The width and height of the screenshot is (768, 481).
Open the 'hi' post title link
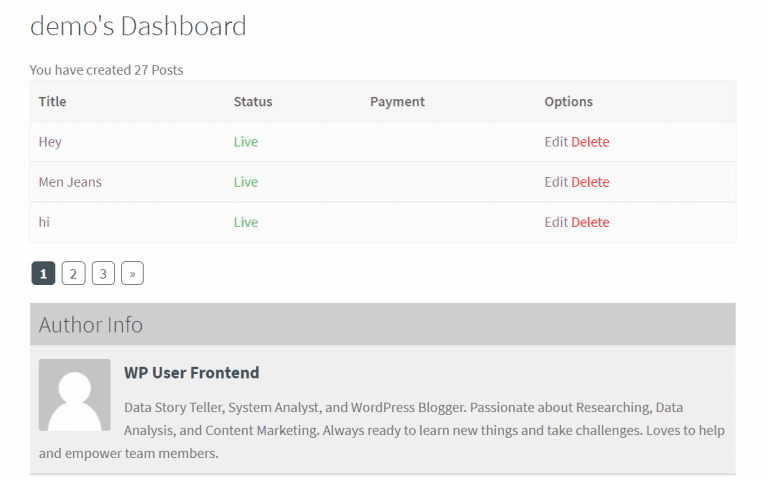tap(44, 222)
